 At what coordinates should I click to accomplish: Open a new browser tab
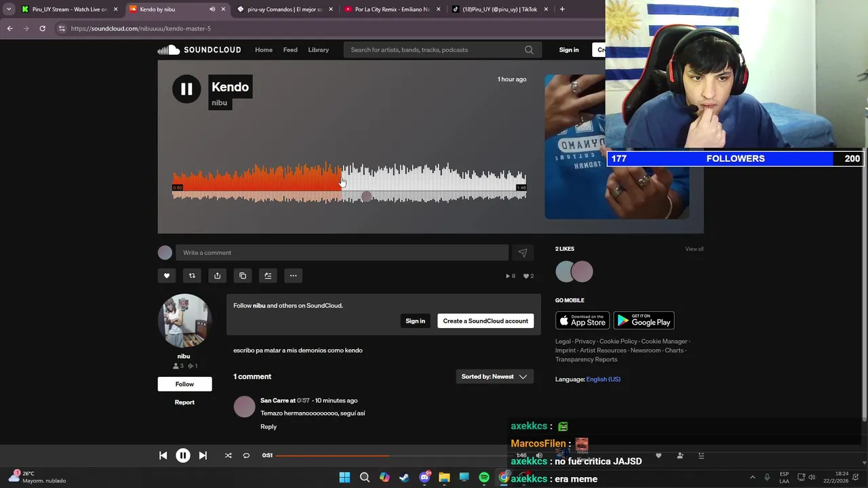(x=562, y=9)
